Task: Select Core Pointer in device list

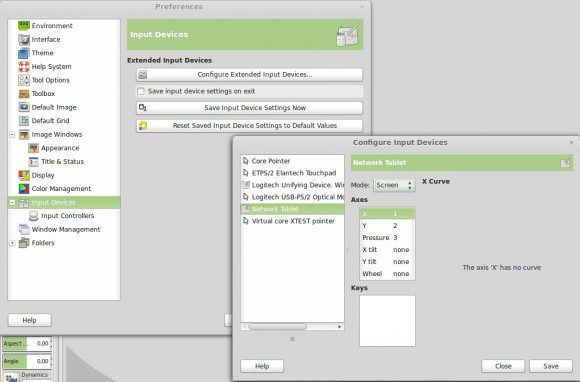Action: tap(292, 161)
